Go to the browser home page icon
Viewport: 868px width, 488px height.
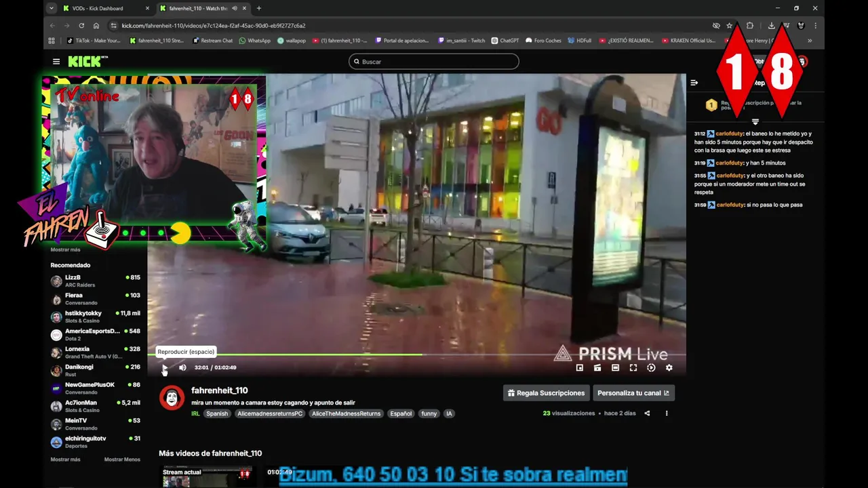(x=96, y=26)
